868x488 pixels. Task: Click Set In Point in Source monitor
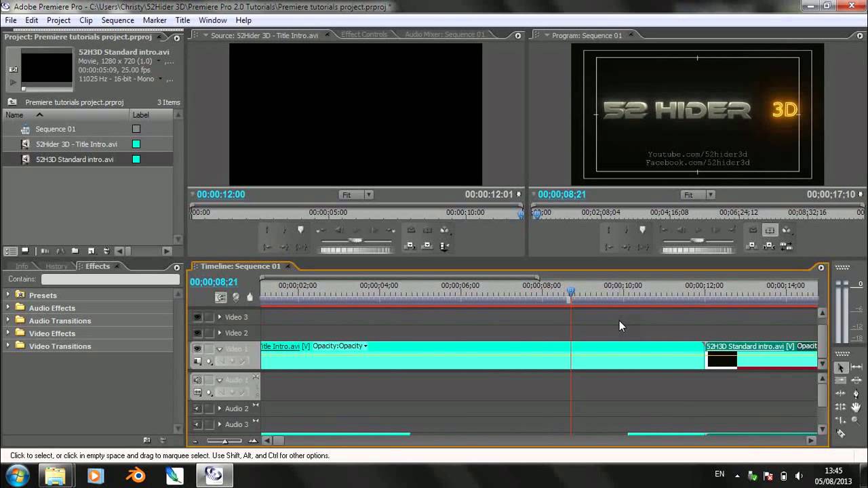267,230
